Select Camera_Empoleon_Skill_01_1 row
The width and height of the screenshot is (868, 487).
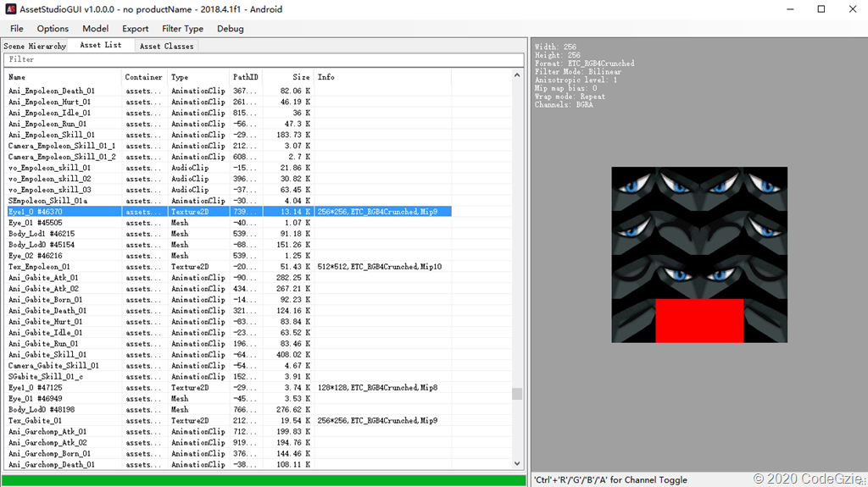point(229,146)
